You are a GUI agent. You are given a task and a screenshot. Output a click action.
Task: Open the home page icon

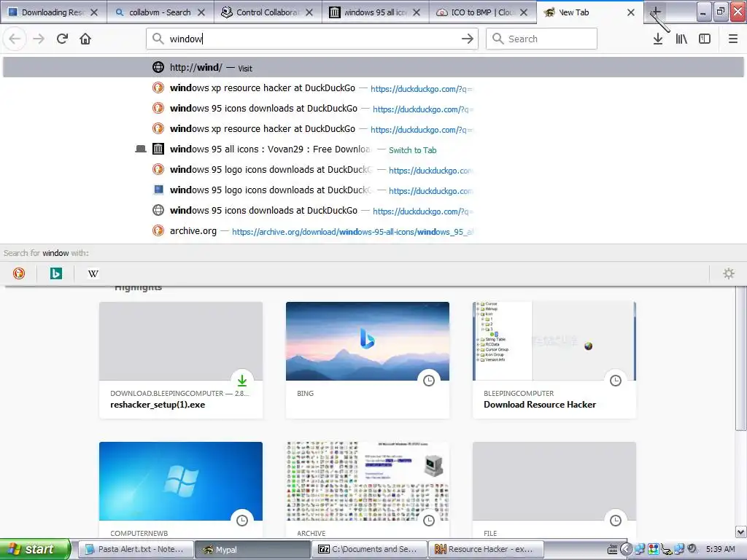(85, 39)
